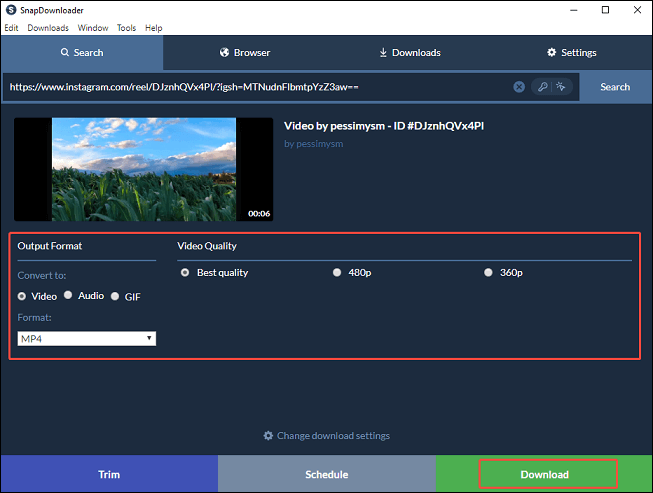Switch to the Settings tab
This screenshot has width=653, height=493.
click(x=571, y=52)
